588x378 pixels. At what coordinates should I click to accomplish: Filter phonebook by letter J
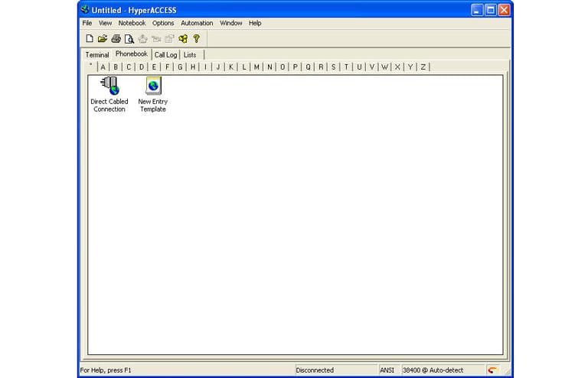pos(218,67)
